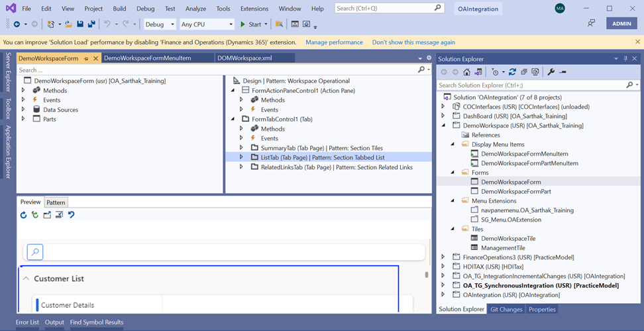Click the Navigate Backward arrow in main toolbar
Screen dimensions: 644x331
pos(17,25)
